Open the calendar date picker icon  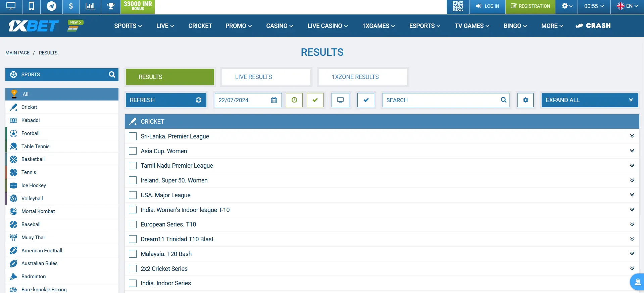[274, 100]
